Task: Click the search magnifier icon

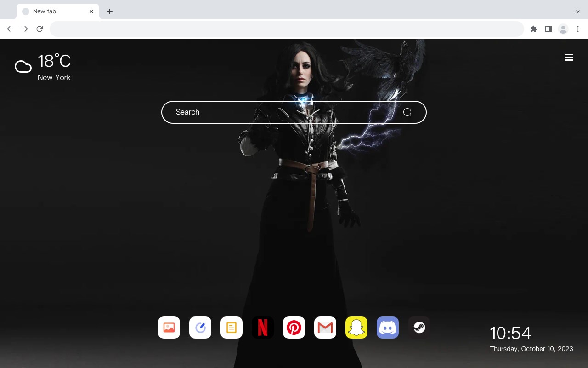Action: pyautogui.click(x=407, y=112)
